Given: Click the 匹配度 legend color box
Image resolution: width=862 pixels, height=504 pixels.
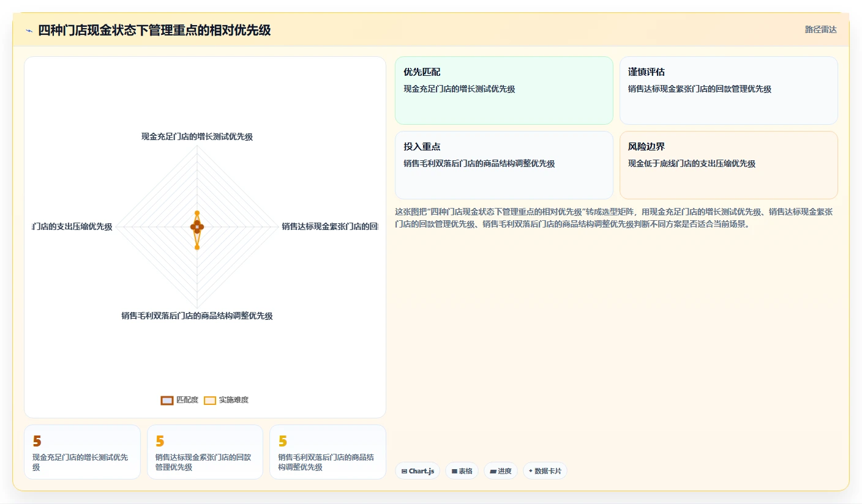Looking at the screenshot, I should pyautogui.click(x=167, y=401).
